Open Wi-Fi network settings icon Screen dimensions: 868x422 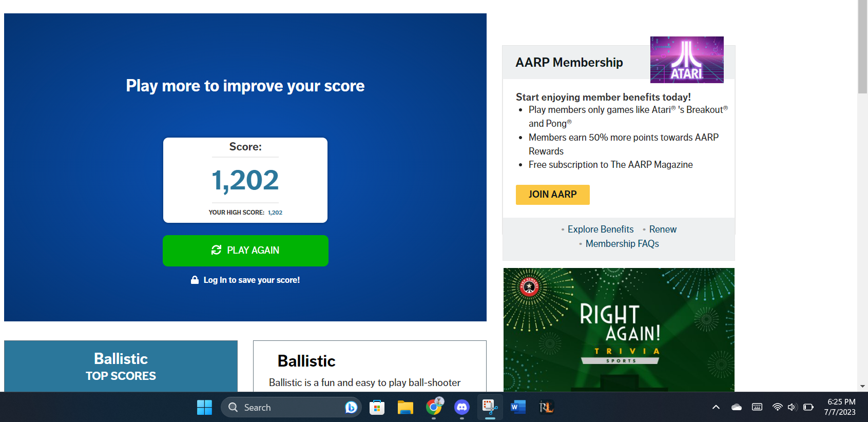777,407
